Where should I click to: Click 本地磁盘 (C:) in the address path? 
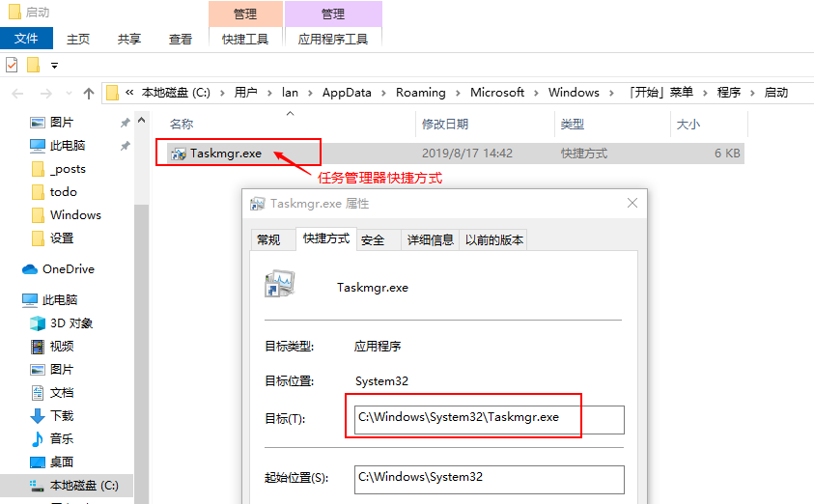176,93
